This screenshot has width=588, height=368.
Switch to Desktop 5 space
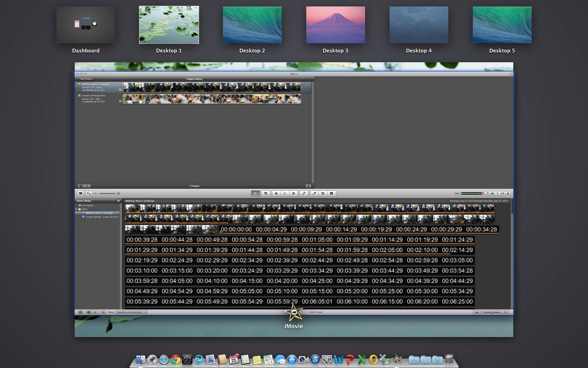tap(502, 25)
